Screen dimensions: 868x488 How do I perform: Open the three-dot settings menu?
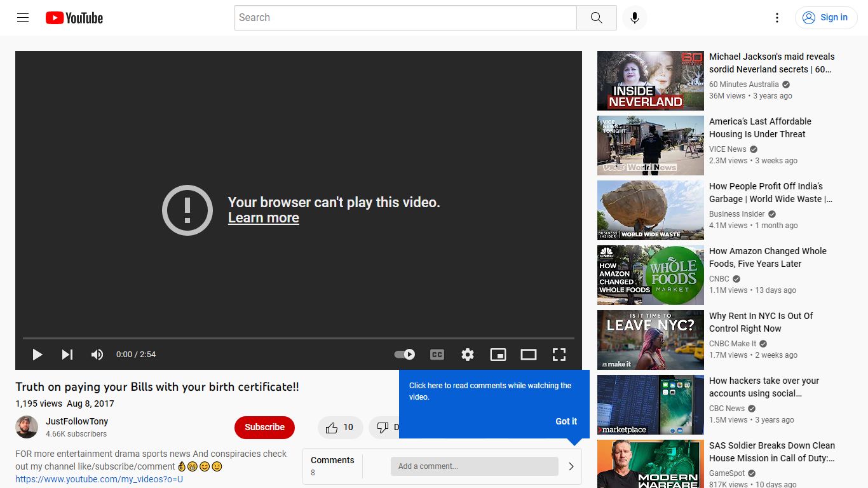pyautogui.click(x=776, y=18)
